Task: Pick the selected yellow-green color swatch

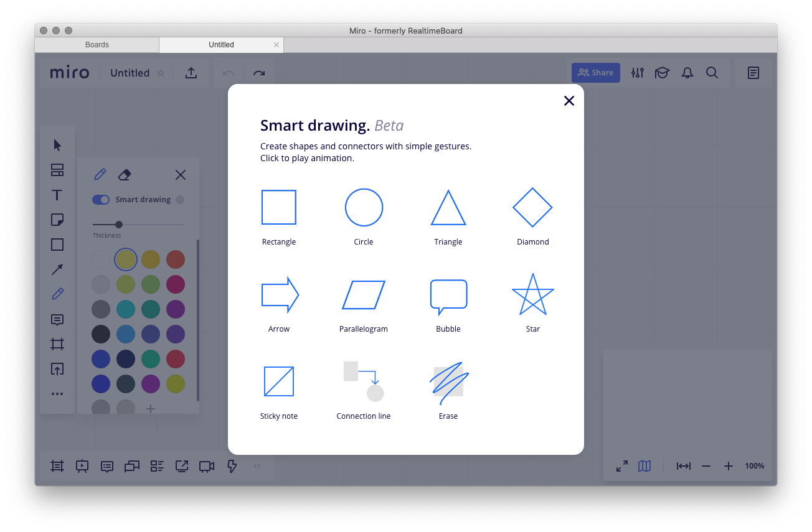Action: click(126, 259)
